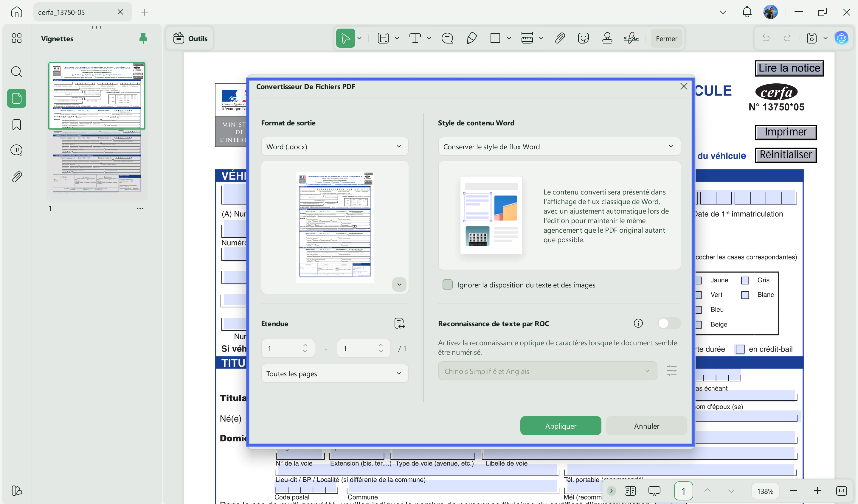Click Annuler in the converter dialog
This screenshot has width=858, height=504.
[646, 426]
